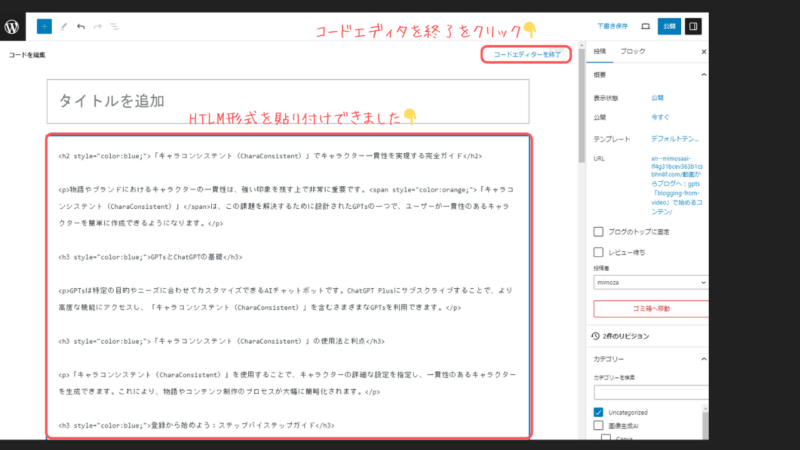800x450 pixels.
Task: Click into the HTML code textarea
Action: tap(289, 286)
